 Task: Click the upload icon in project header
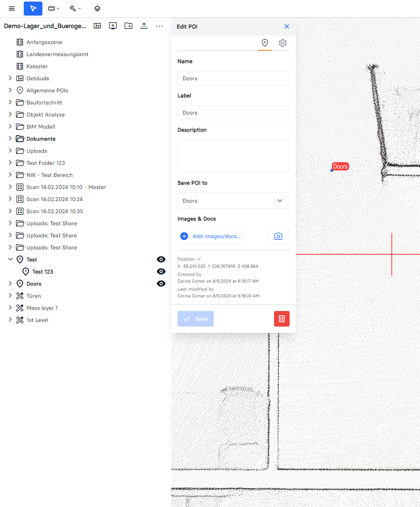click(x=144, y=26)
